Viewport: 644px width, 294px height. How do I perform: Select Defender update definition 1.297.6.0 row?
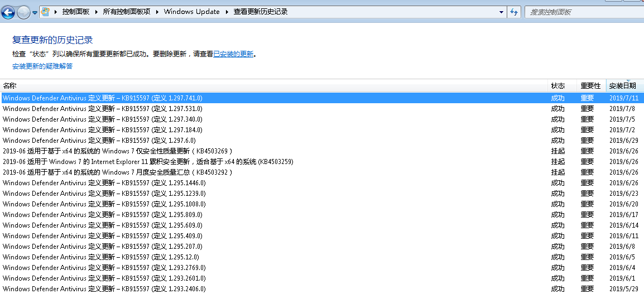click(322, 141)
